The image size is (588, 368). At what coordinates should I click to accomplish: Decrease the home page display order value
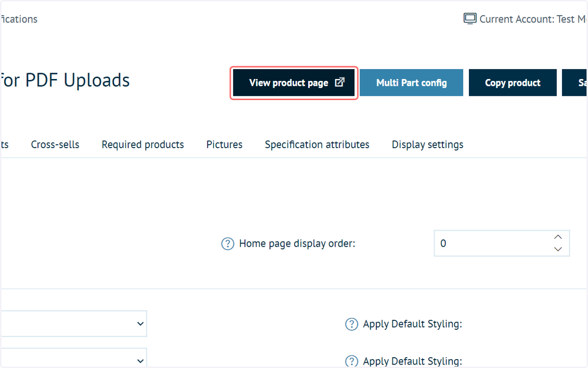coord(558,249)
